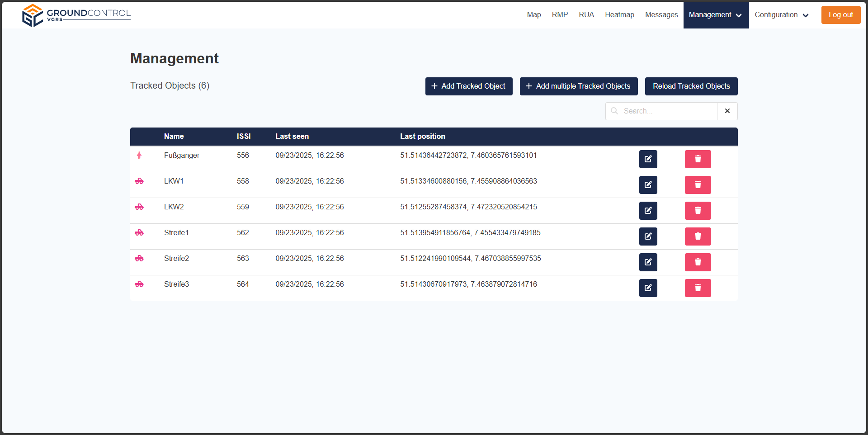Edit the Streife3 entry

(648, 288)
